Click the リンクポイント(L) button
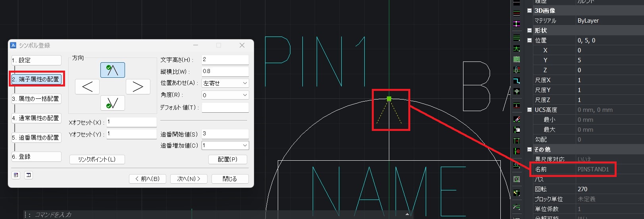Viewport: 644px width, 219px height. coord(97,159)
